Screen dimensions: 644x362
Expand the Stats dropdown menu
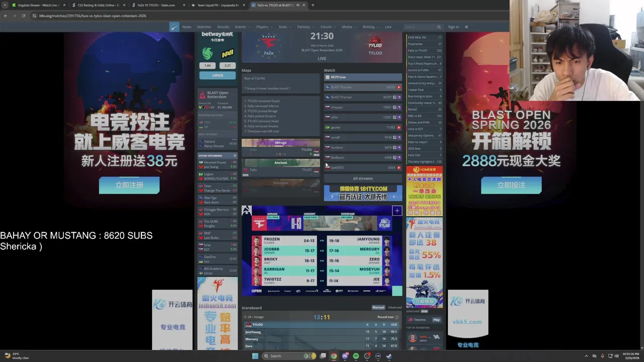[284, 27]
